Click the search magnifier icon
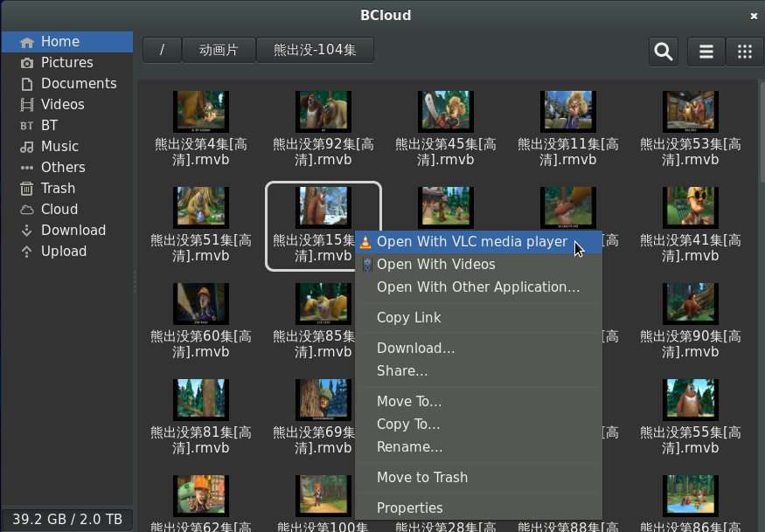The height and width of the screenshot is (532, 765). pyautogui.click(x=664, y=52)
